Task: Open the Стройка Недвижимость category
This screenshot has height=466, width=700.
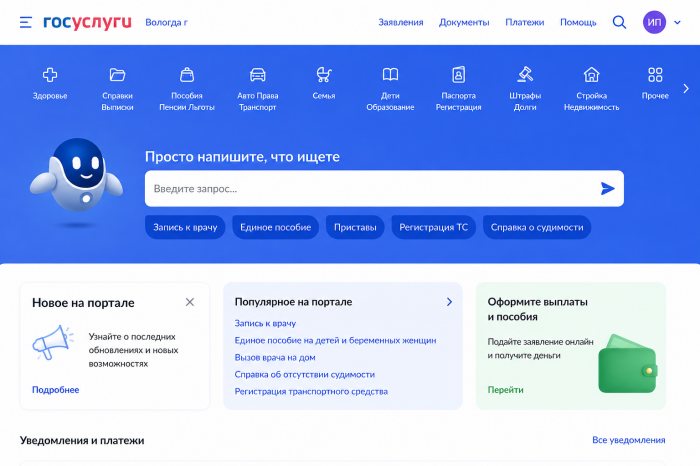Action: point(592,89)
